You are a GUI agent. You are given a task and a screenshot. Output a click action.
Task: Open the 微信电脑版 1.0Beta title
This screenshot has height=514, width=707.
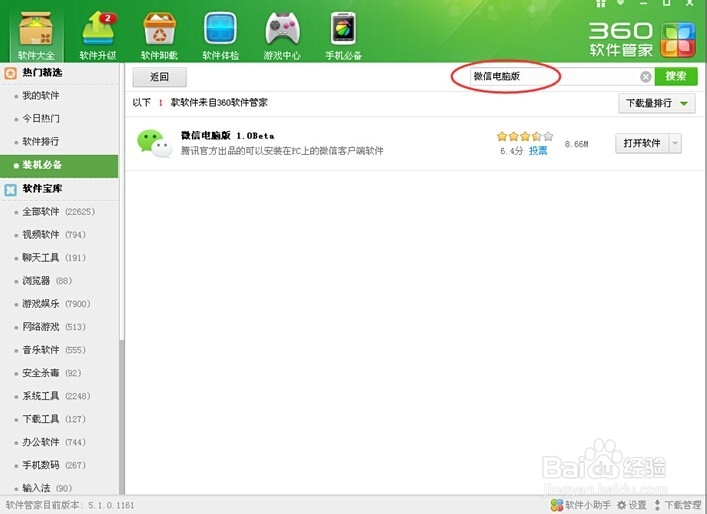point(228,135)
